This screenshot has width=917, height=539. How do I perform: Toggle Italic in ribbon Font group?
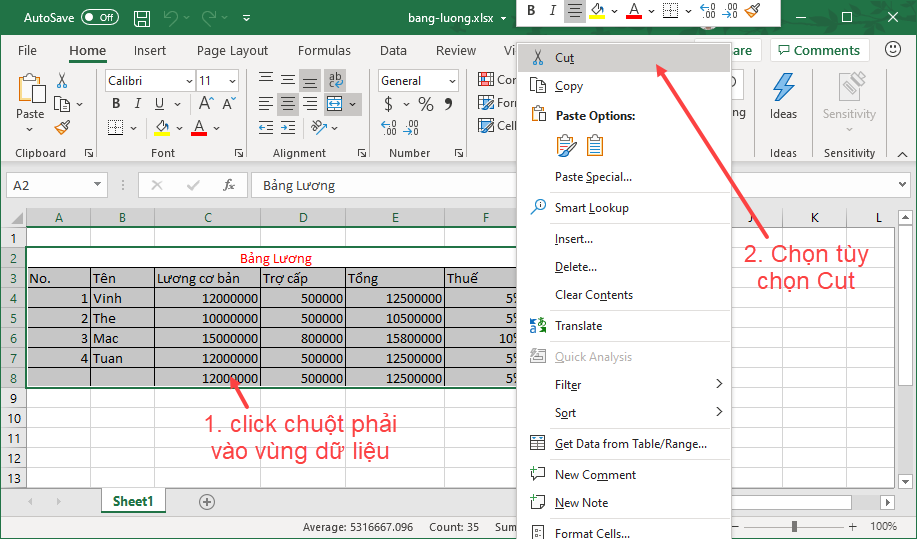coord(137,103)
